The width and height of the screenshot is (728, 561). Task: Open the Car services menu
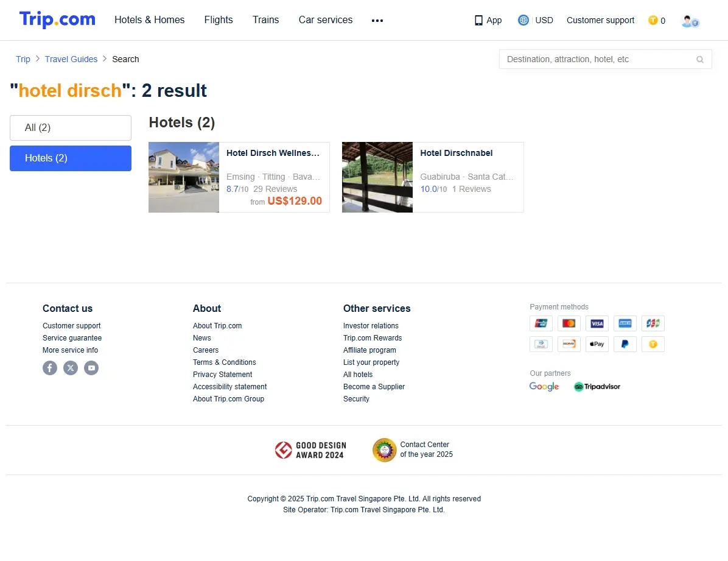pos(326,20)
